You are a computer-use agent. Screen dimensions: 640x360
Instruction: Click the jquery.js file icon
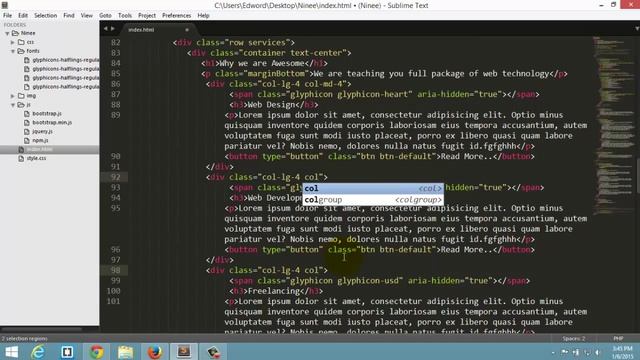click(27, 131)
